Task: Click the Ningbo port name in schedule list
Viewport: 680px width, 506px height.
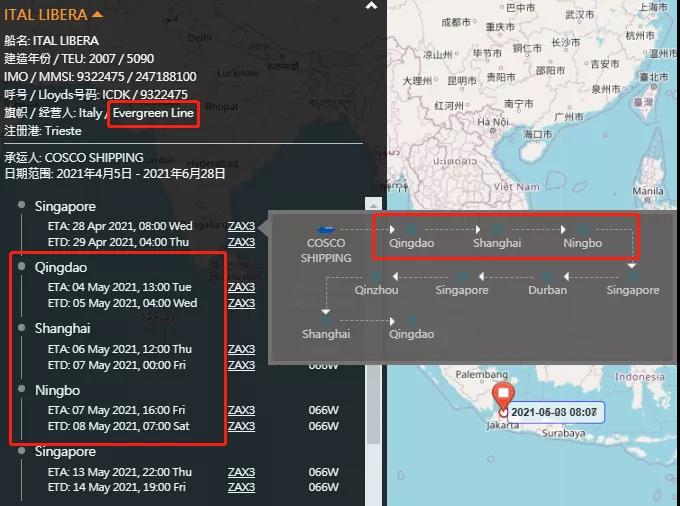Action: coord(58,389)
